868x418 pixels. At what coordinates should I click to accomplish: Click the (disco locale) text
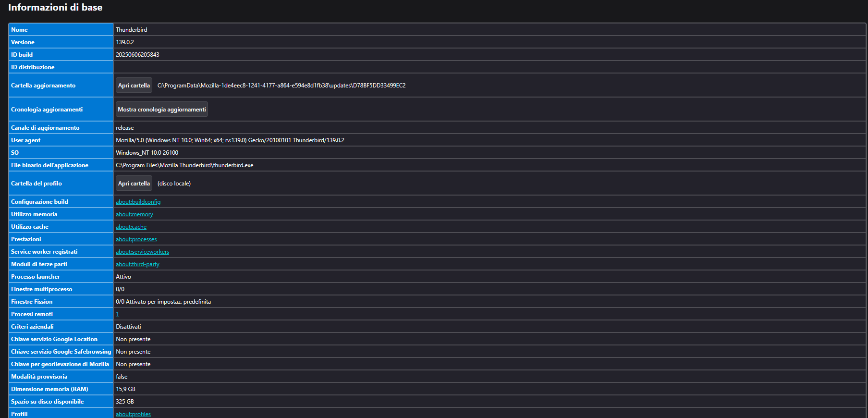tap(174, 184)
